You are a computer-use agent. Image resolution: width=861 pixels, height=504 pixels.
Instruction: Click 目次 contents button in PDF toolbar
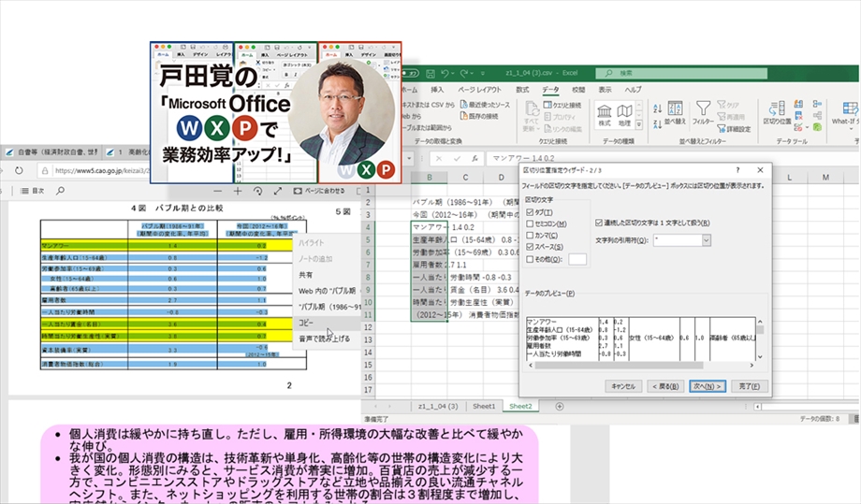[33, 191]
